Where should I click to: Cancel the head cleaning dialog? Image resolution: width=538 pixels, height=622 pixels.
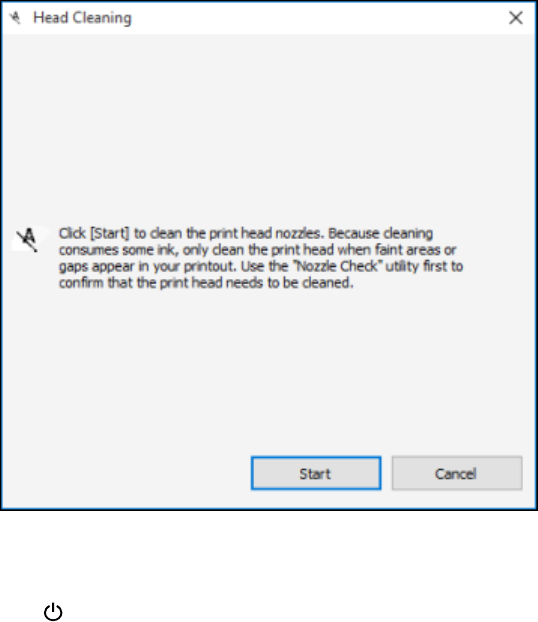(x=457, y=473)
